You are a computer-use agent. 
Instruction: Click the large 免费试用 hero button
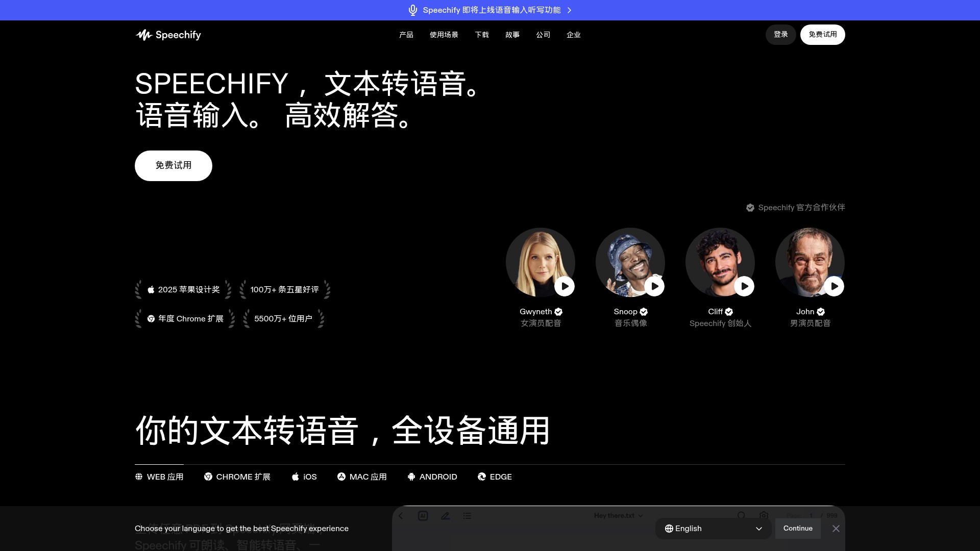(174, 165)
